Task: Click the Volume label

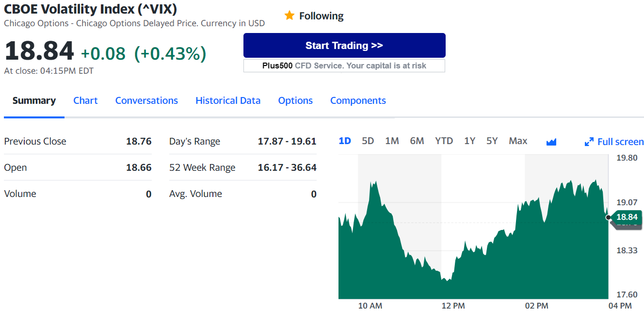Action: (x=20, y=194)
